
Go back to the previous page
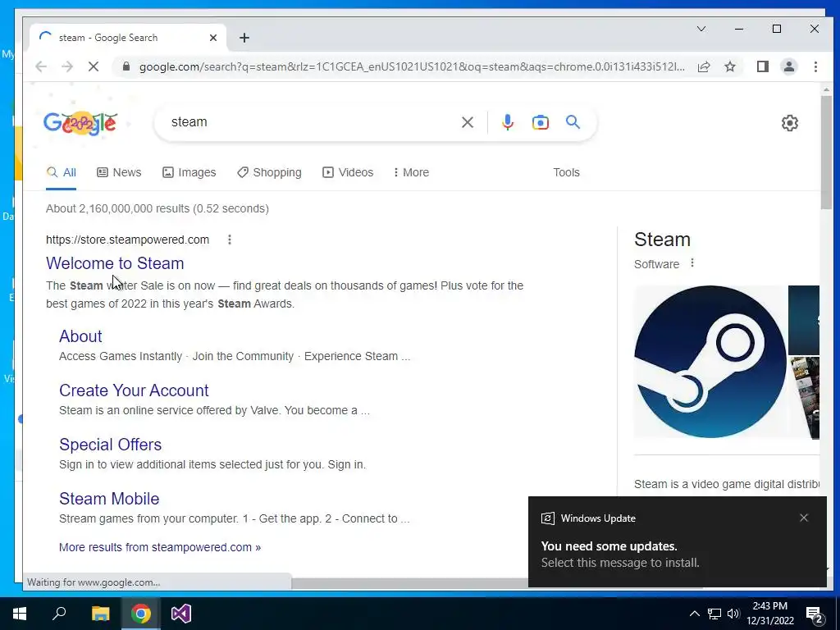[41, 66]
